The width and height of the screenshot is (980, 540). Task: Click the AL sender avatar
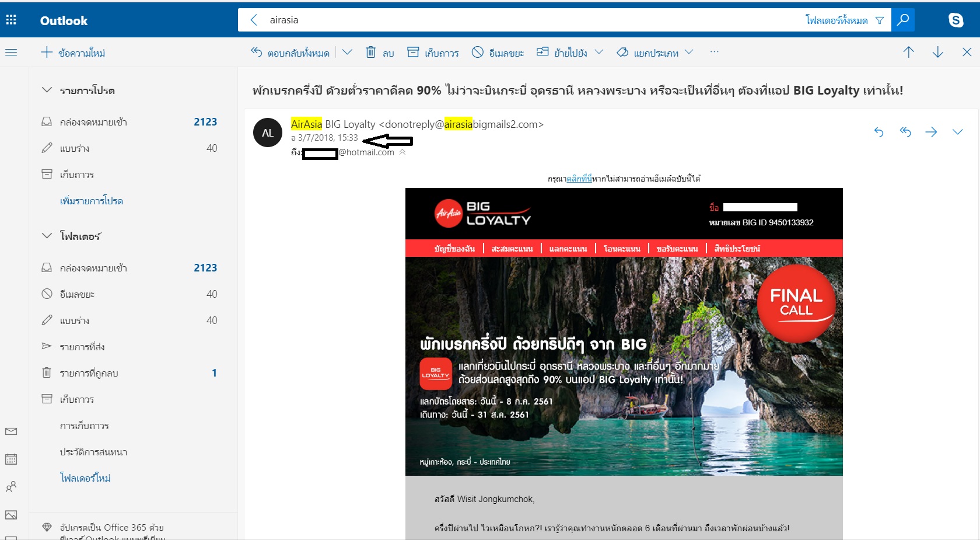pos(268,133)
